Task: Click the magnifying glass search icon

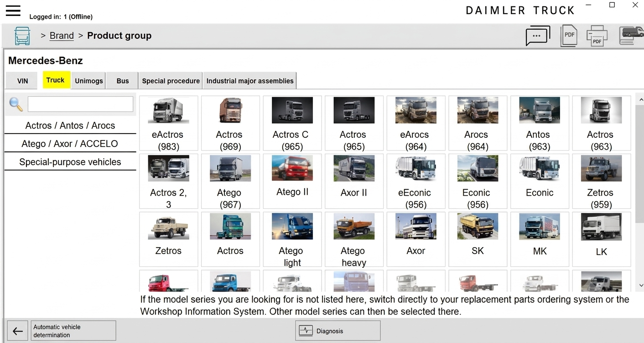Action: click(x=16, y=104)
